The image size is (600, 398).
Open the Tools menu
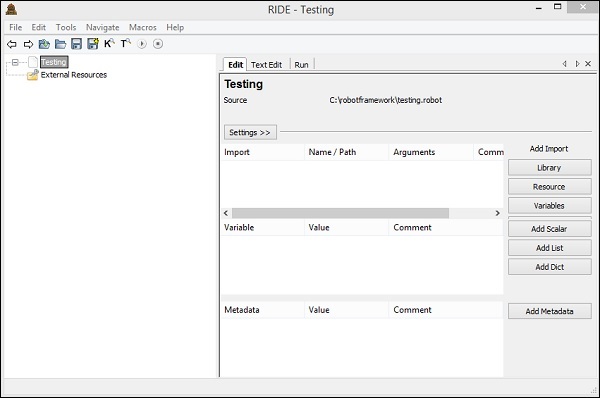click(66, 28)
